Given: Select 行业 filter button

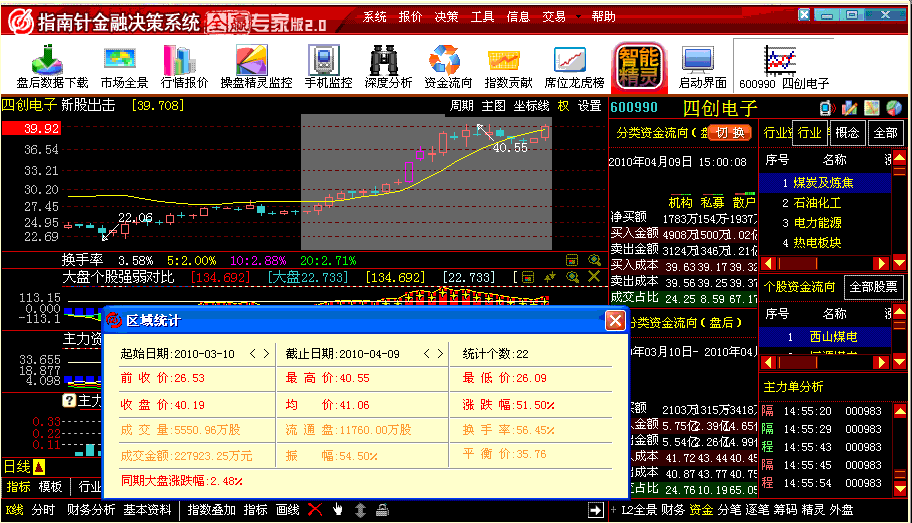Looking at the screenshot, I should (x=809, y=133).
